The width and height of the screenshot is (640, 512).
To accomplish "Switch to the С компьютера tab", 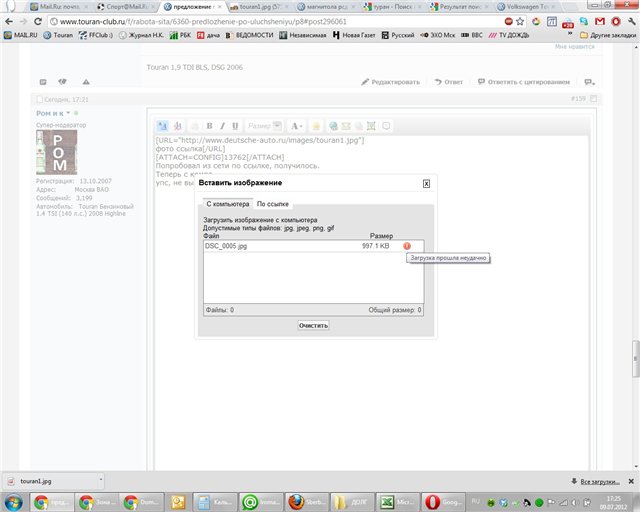I will [227, 204].
